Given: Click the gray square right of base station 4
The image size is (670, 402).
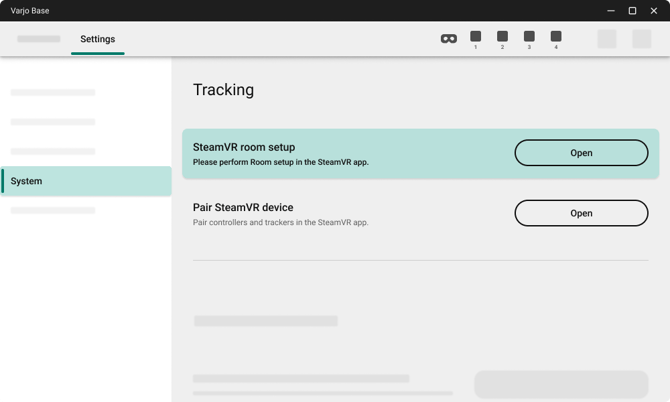Looking at the screenshot, I should [607, 39].
